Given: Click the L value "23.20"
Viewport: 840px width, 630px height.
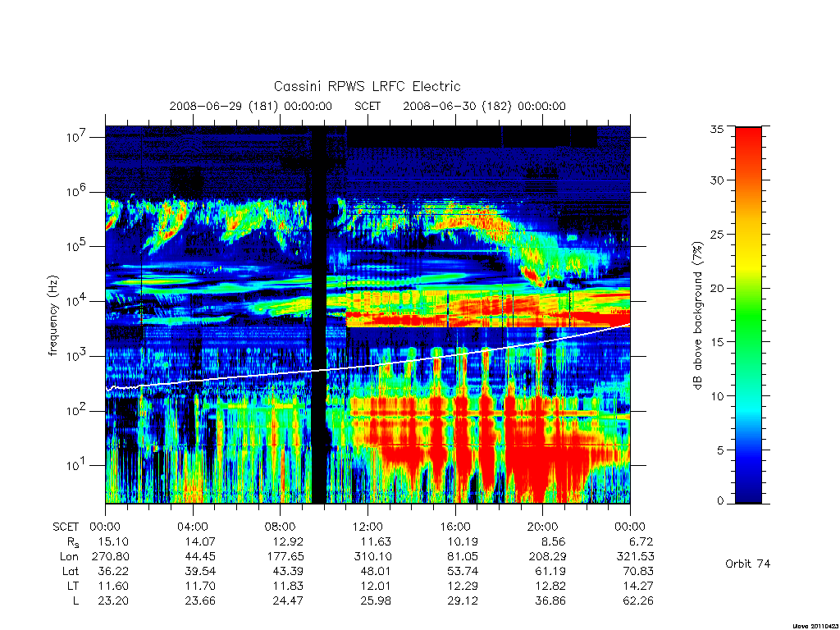Looking at the screenshot, I should [x=113, y=601].
